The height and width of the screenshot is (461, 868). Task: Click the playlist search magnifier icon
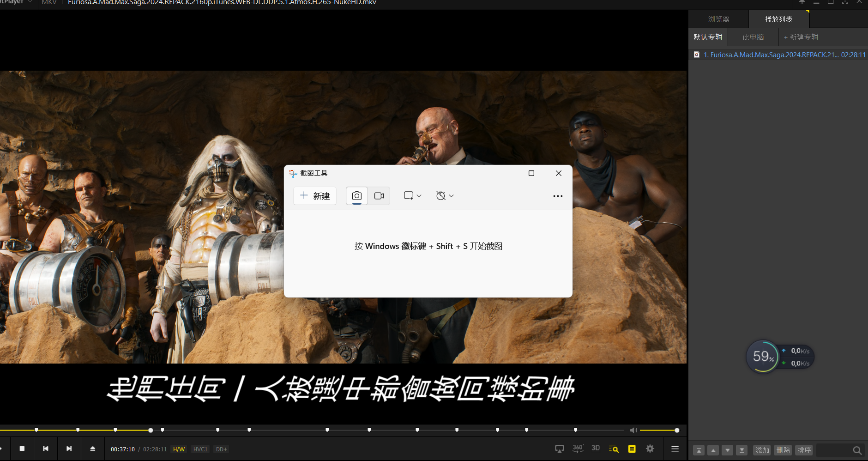point(857,450)
